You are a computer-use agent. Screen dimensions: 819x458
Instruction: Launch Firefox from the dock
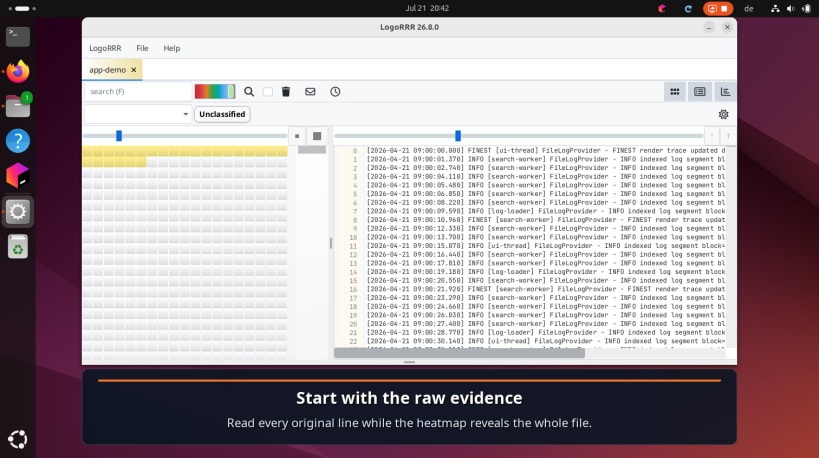[x=18, y=71]
